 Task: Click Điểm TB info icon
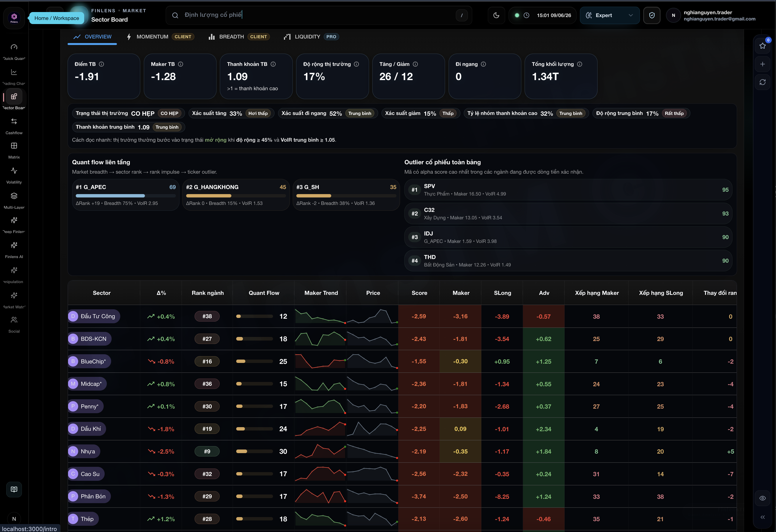click(x=102, y=64)
